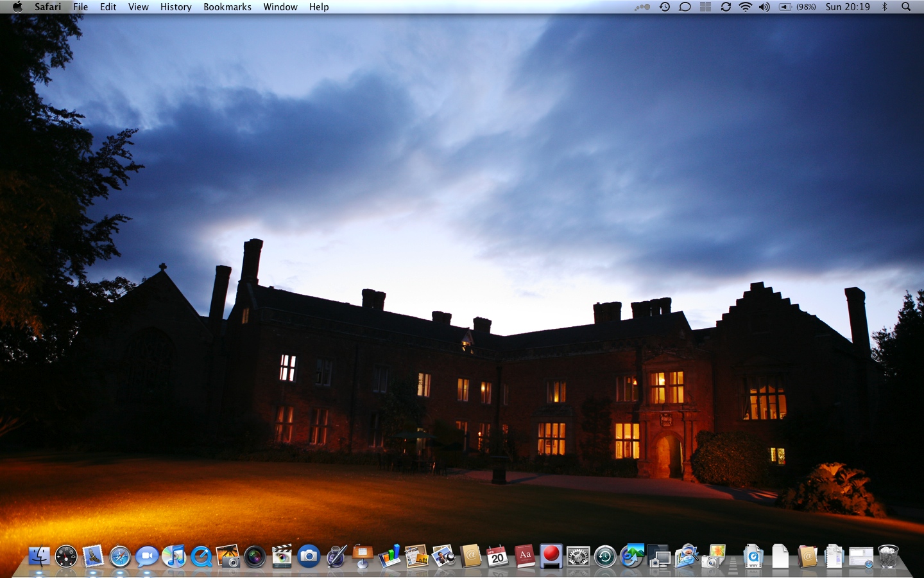Launch Dashboard from the Dock

[66, 556]
